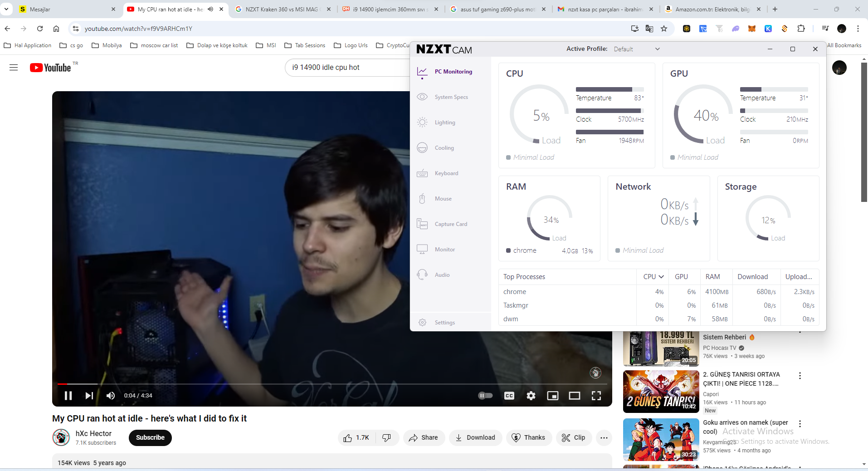Viewport: 868px width, 471px height.
Task: Open Sistem Rehberi video thumbnail
Action: (661, 348)
